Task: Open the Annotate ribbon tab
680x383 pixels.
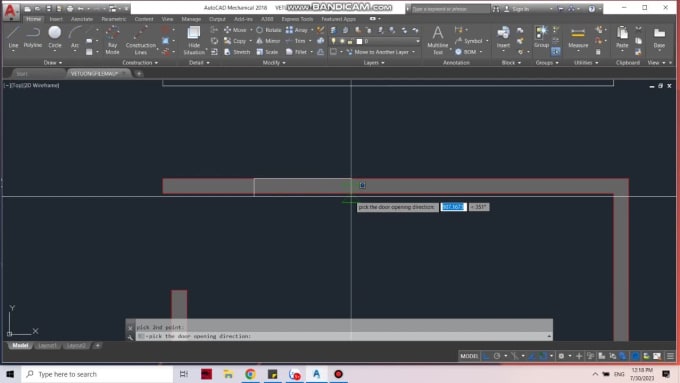Action: (82, 19)
